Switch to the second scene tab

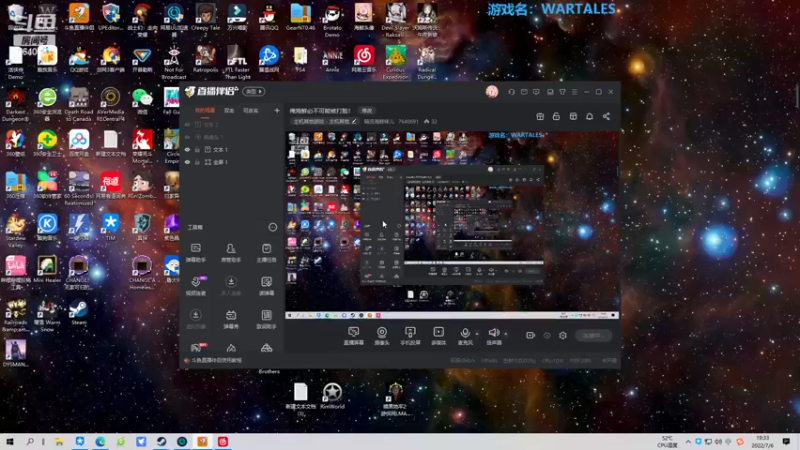tap(229, 110)
